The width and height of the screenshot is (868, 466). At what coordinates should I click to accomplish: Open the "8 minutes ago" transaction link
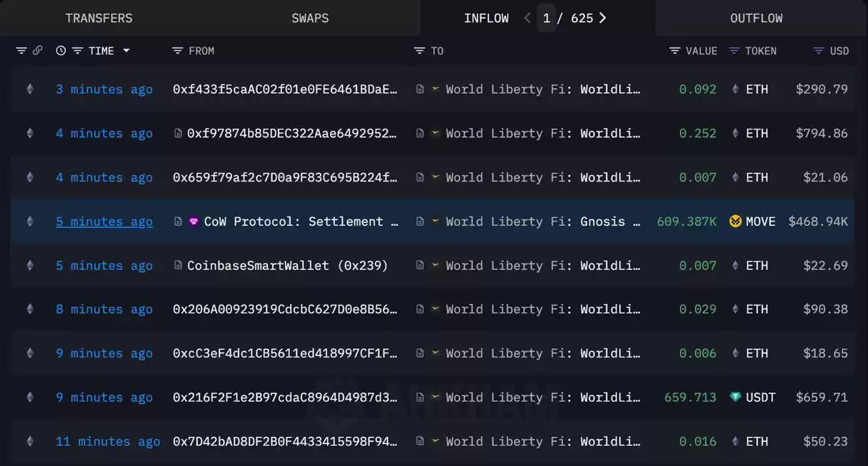(x=104, y=309)
